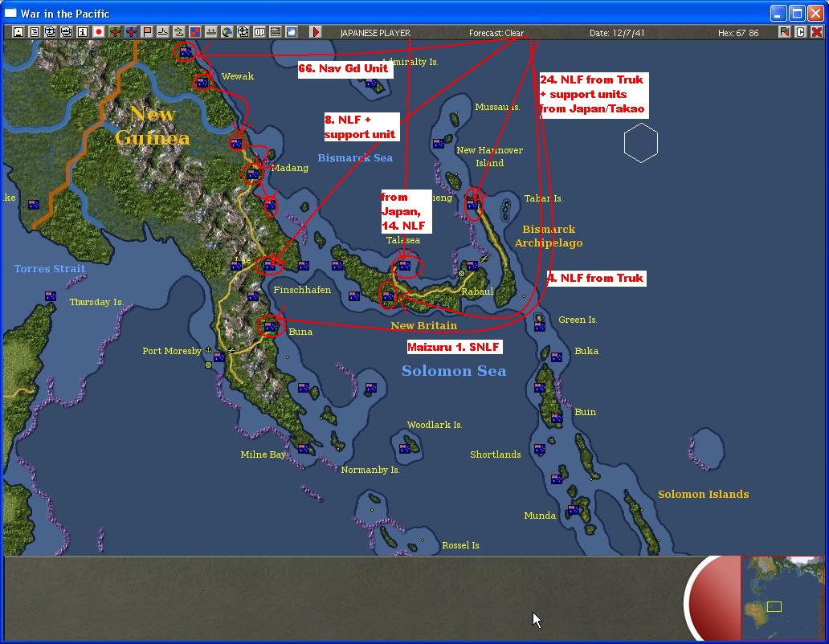Click the Solomon Islands map label
Image resolution: width=829 pixels, height=644 pixels.
point(703,494)
